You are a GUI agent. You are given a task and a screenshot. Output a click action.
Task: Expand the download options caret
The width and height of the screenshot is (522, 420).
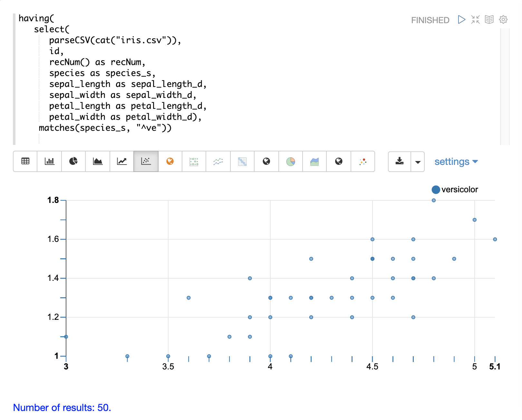[418, 162]
